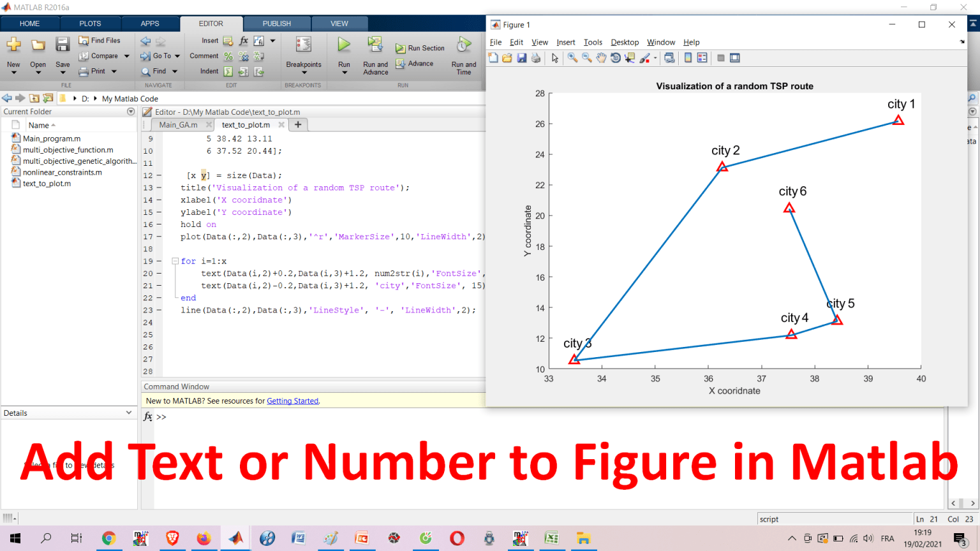Select multi_objective_function.m file
This screenshot has width=980, height=551.
[x=68, y=150]
